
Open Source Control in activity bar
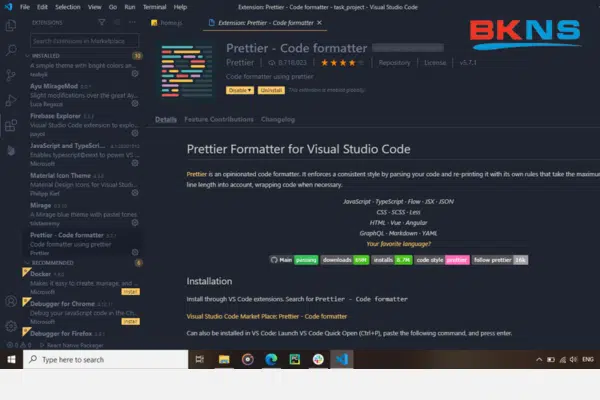[x=11, y=75]
